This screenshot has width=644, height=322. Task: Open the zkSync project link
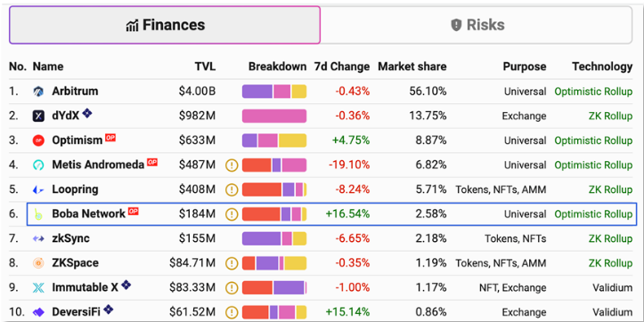pos(70,238)
